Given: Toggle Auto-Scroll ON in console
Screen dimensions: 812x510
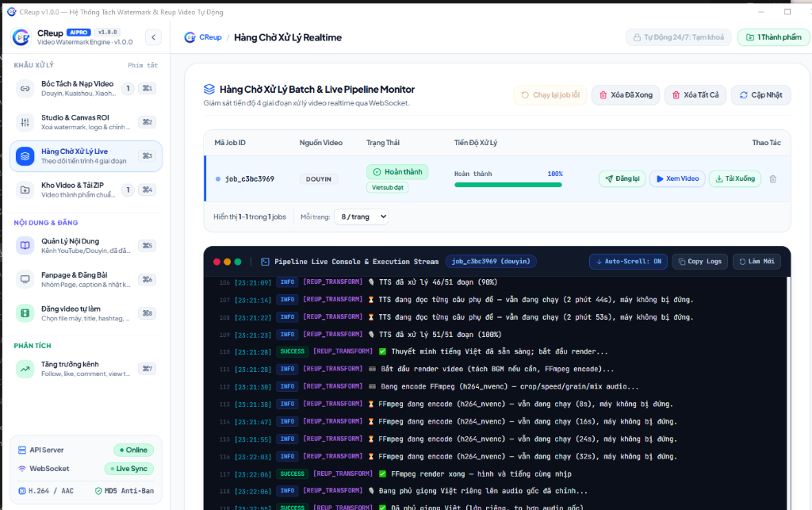Looking at the screenshot, I should pyautogui.click(x=629, y=262).
